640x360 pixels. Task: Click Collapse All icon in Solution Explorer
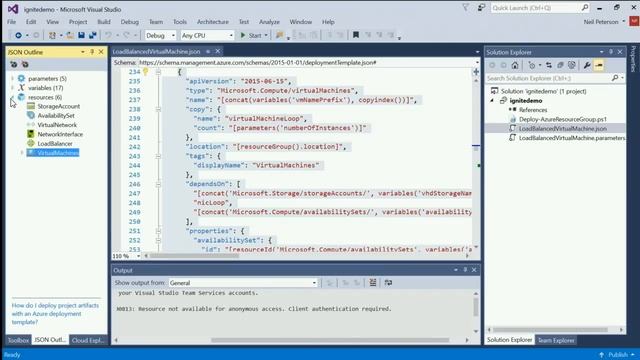560,65
